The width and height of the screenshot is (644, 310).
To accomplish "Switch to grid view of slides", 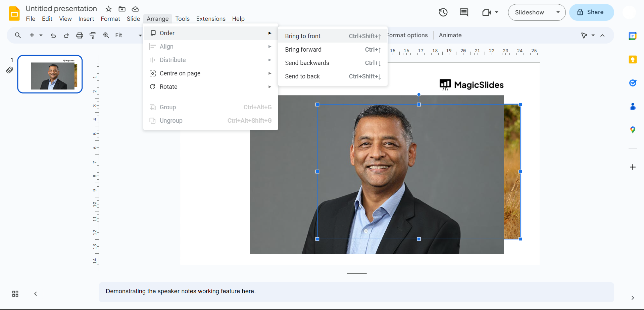I will click(x=15, y=294).
